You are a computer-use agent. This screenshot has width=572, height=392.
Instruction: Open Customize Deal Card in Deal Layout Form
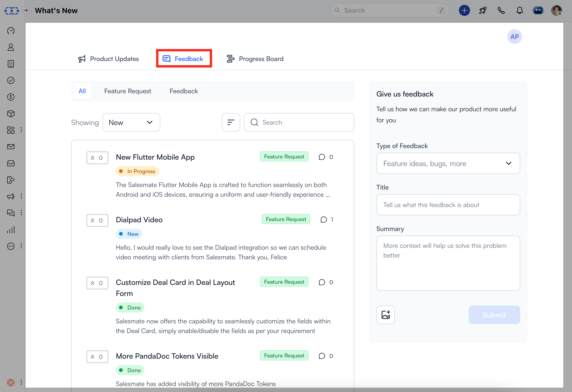coord(175,288)
